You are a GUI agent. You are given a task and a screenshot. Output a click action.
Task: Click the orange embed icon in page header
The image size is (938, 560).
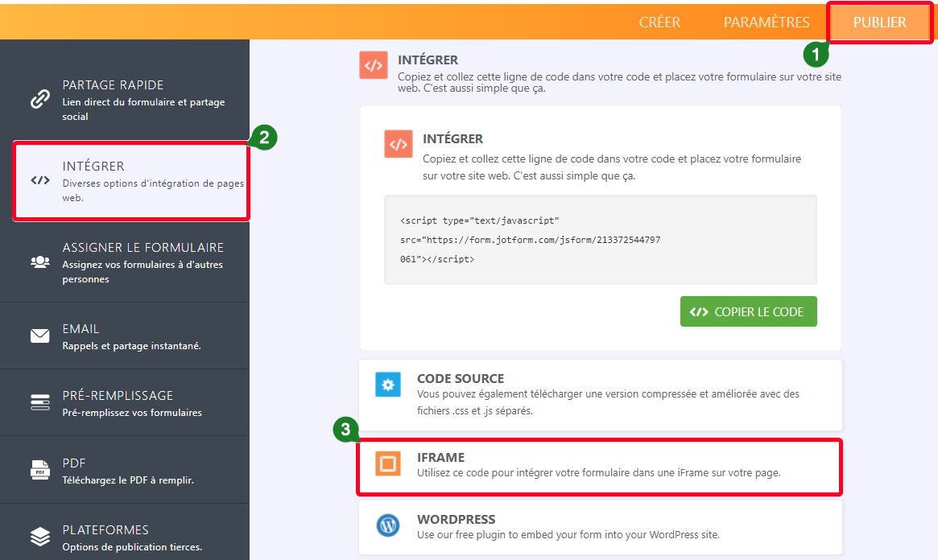[374, 65]
